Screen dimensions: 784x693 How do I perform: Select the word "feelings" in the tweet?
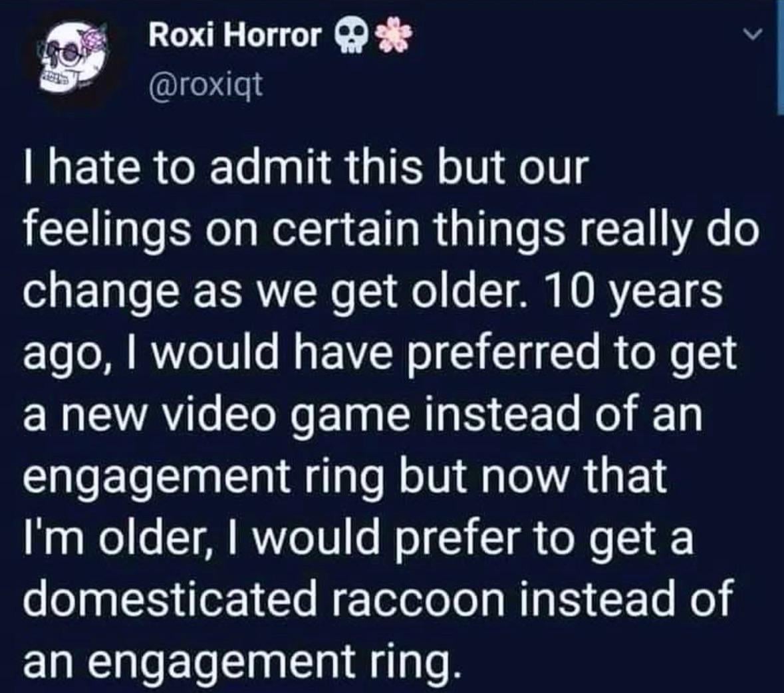coord(106,231)
